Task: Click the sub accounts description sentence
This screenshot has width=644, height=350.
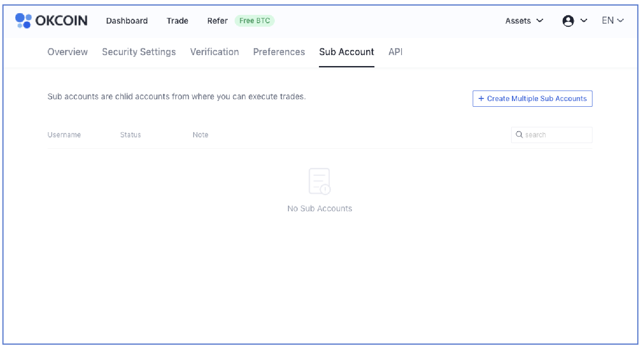Action: coord(177,96)
